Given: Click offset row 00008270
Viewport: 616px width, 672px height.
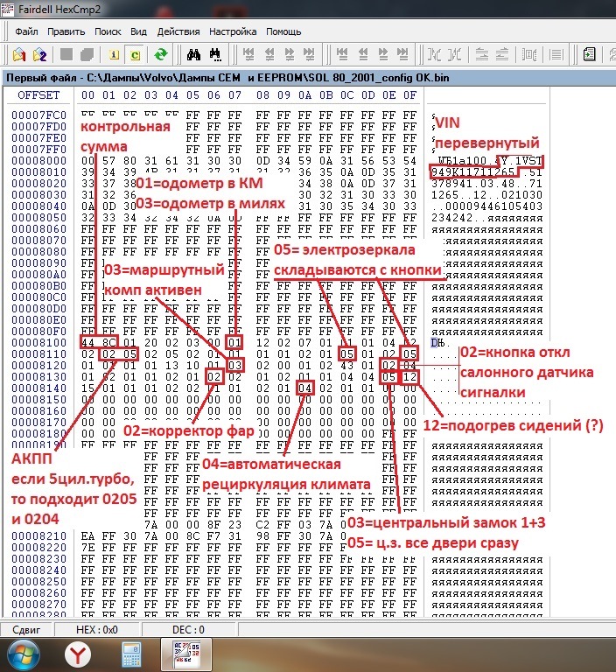Looking at the screenshot, I should [x=39, y=605].
